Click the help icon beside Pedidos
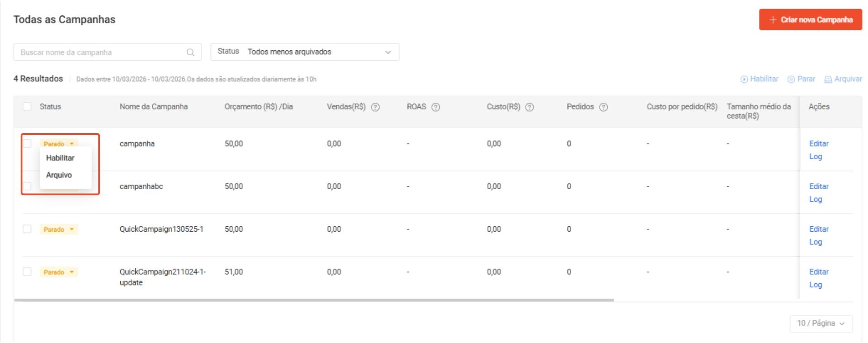The width and height of the screenshot is (868, 343). (x=604, y=107)
